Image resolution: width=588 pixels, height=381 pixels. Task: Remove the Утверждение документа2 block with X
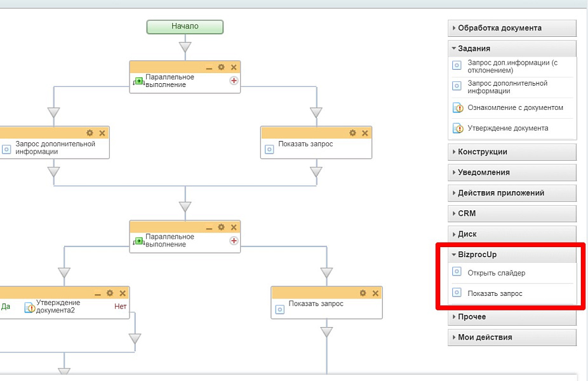(122, 293)
